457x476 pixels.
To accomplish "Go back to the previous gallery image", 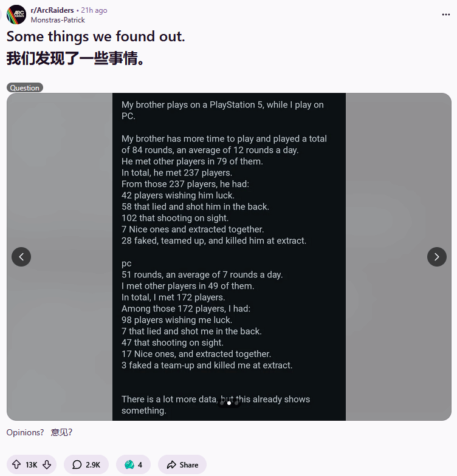I will point(21,257).
